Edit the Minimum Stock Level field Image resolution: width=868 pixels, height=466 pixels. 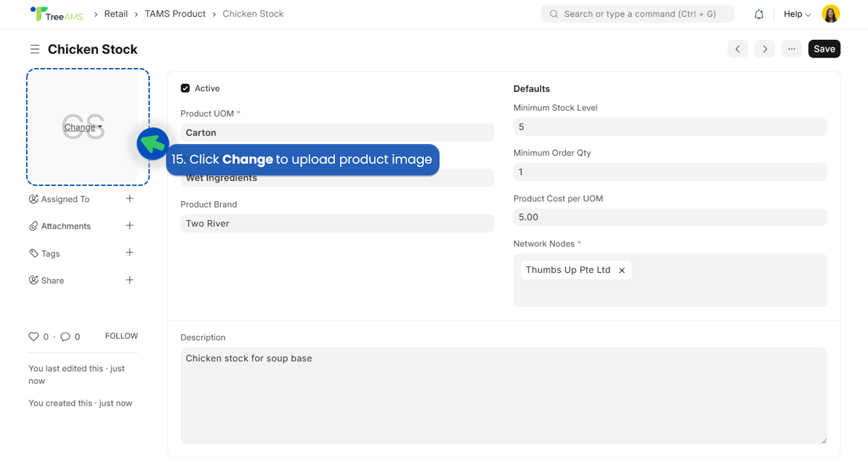(670, 127)
